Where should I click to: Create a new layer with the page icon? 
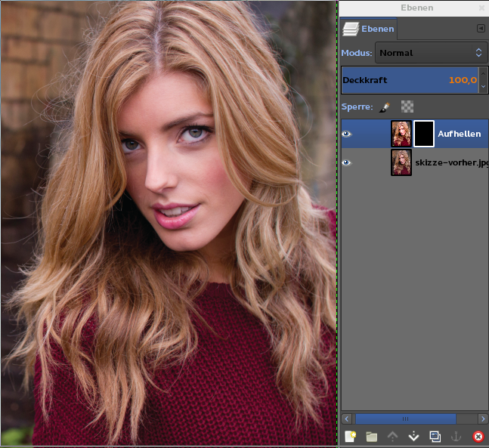click(x=350, y=436)
